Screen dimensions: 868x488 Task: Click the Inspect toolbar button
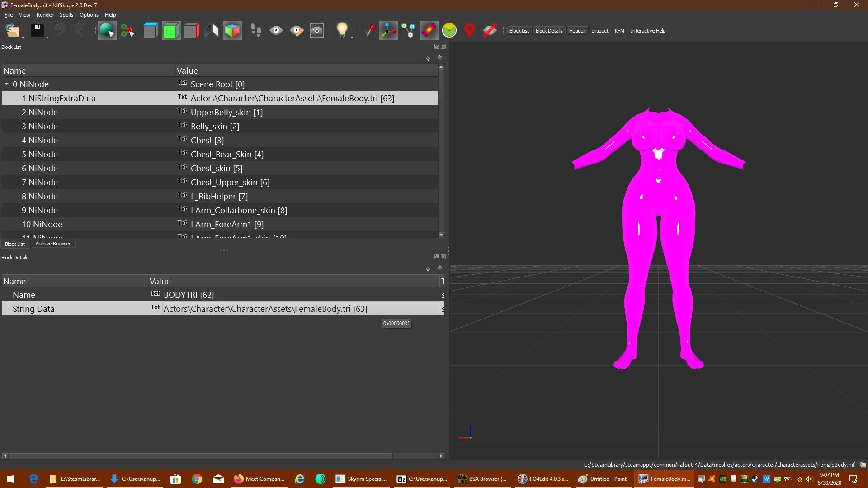tap(600, 31)
